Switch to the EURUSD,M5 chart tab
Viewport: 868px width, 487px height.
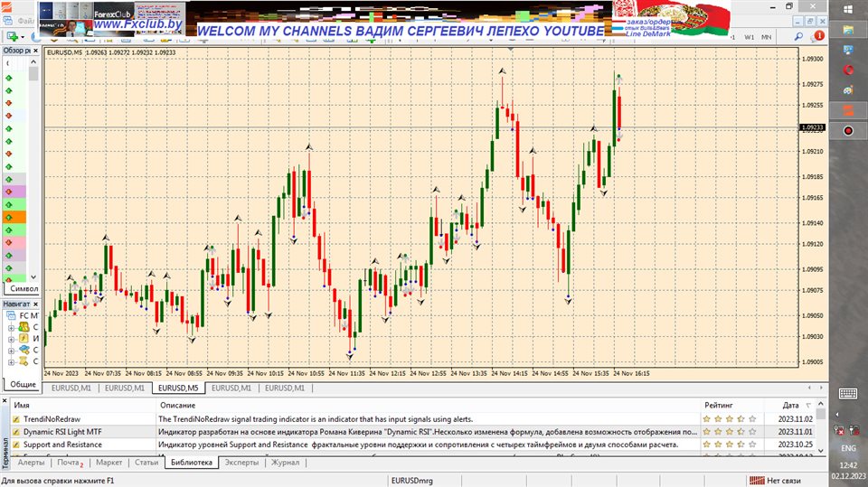pos(178,388)
